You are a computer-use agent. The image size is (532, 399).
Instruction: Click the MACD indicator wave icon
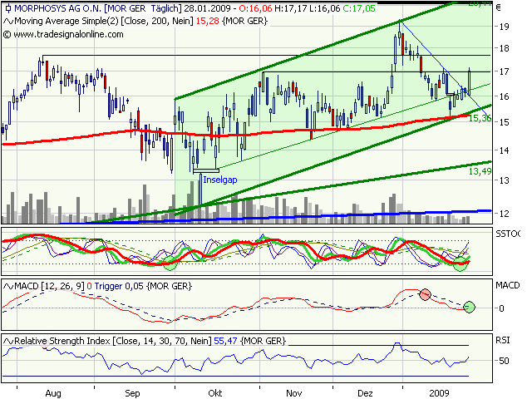click(7, 286)
